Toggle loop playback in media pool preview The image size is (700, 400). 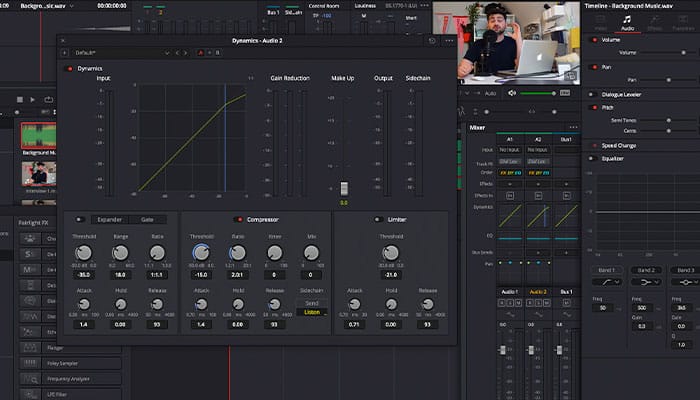[x=49, y=100]
